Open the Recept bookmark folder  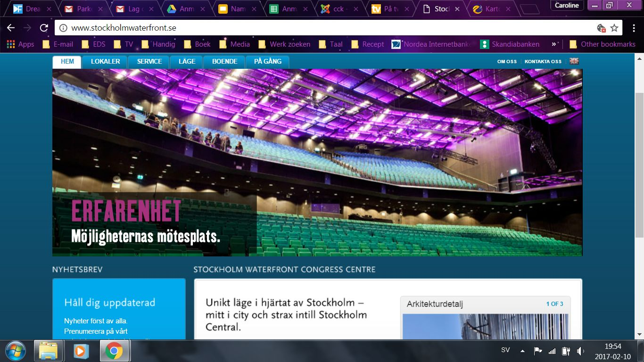pos(367,44)
